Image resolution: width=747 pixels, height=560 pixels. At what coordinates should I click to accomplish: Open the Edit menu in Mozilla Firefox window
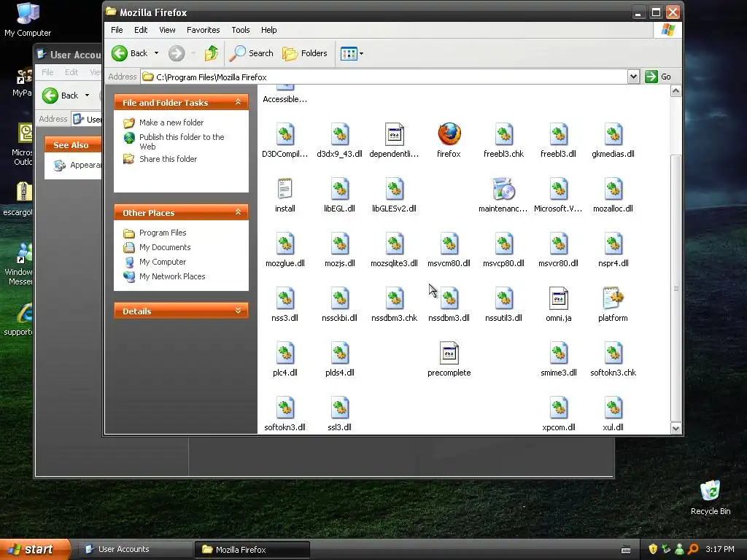141,30
